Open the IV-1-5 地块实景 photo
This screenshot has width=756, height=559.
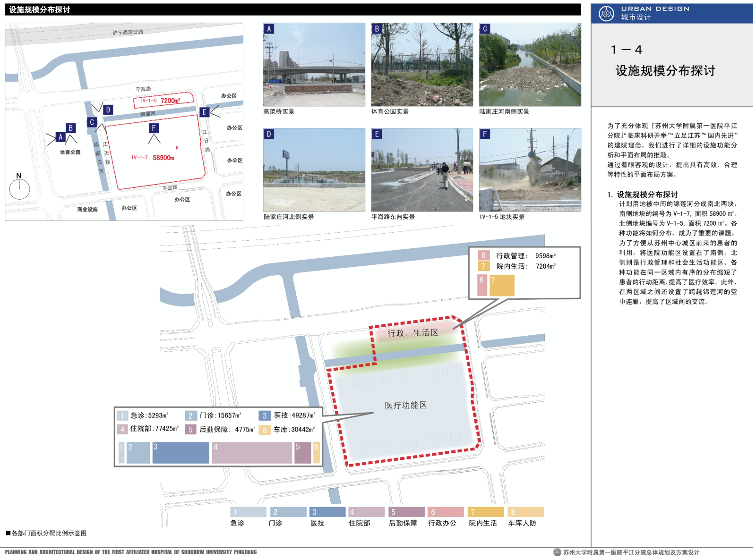[530, 170]
